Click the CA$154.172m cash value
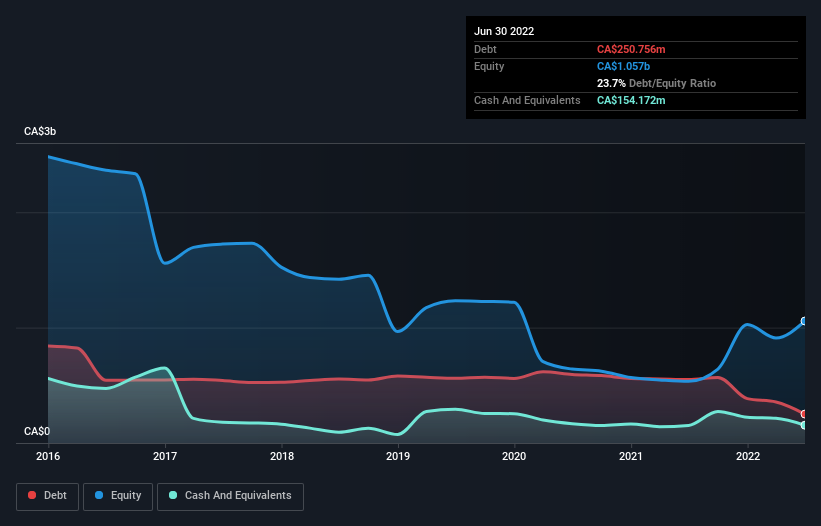 (x=631, y=100)
